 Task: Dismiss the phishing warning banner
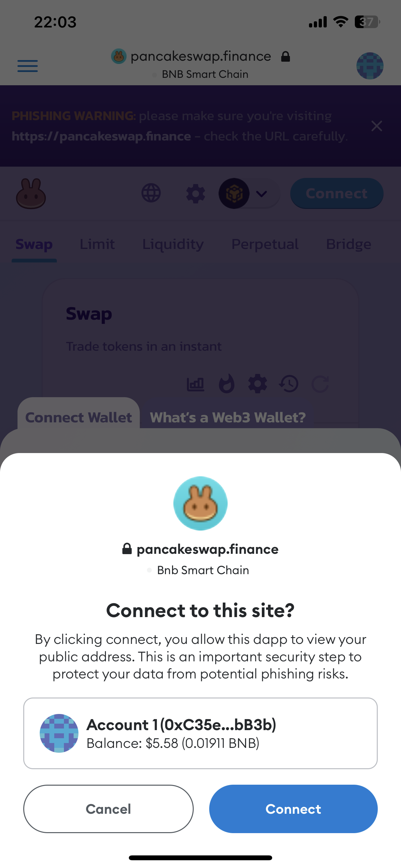click(x=376, y=126)
